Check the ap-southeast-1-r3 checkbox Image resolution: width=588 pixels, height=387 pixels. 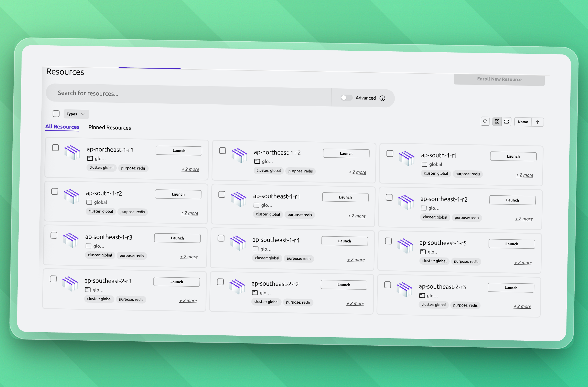[54, 235]
